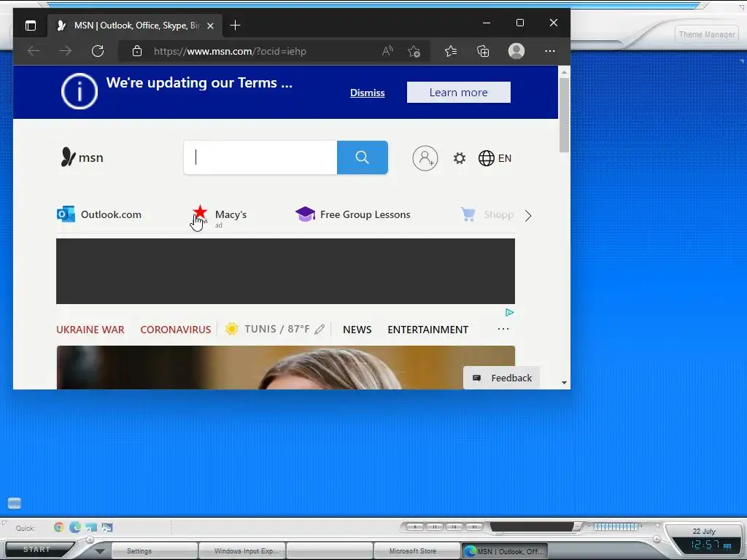Open a new tab with plus button

(x=235, y=26)
